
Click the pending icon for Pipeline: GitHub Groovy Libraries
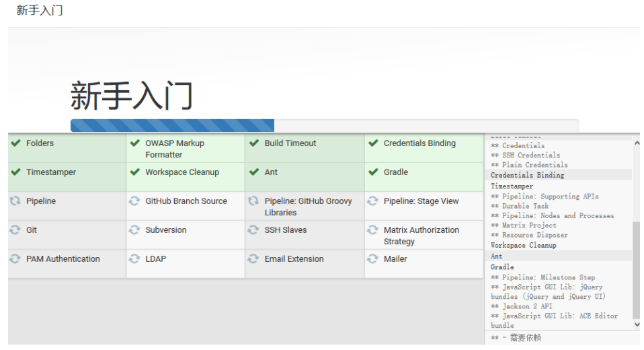[253, 201]
